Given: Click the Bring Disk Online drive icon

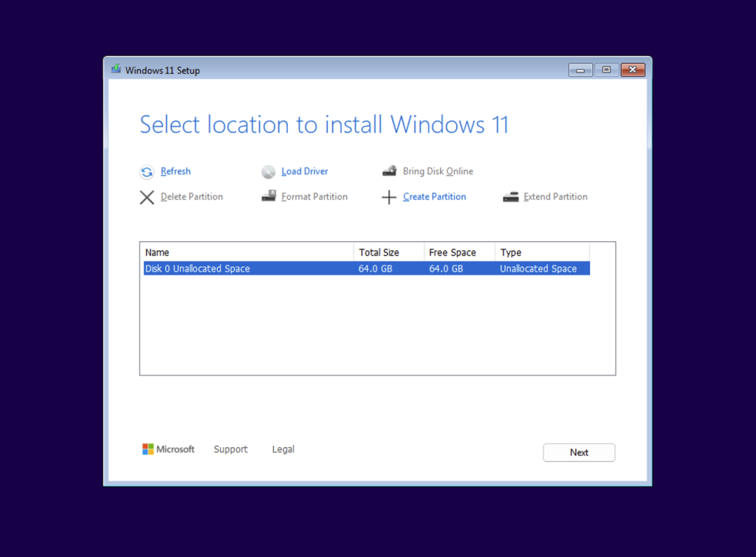Looking at the screenshot, I should pos(389,171).
